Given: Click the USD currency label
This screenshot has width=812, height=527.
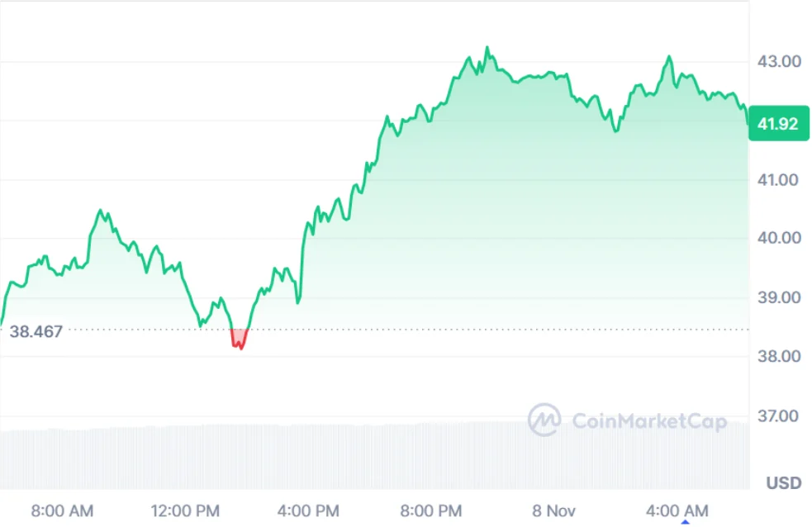Looking at the screenshot, I should (x=781, y=482).
